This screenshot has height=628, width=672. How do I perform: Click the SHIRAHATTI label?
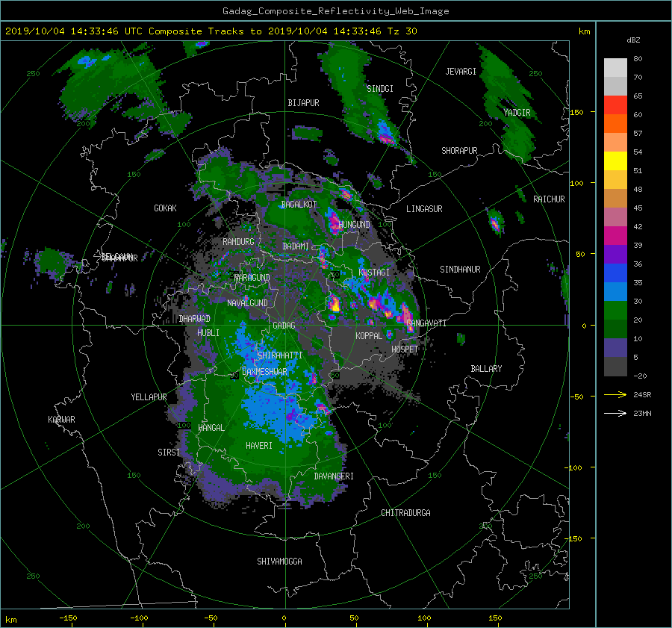[280, 355]
